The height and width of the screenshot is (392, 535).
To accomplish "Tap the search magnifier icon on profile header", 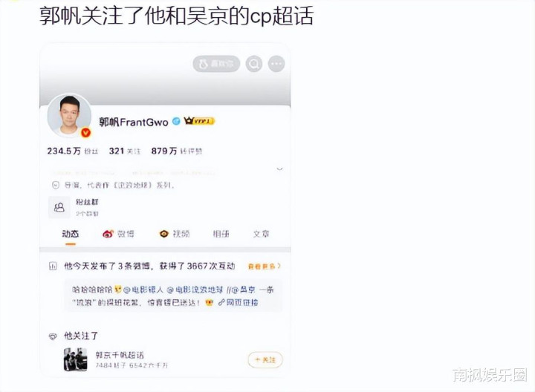I will point(254,64).
